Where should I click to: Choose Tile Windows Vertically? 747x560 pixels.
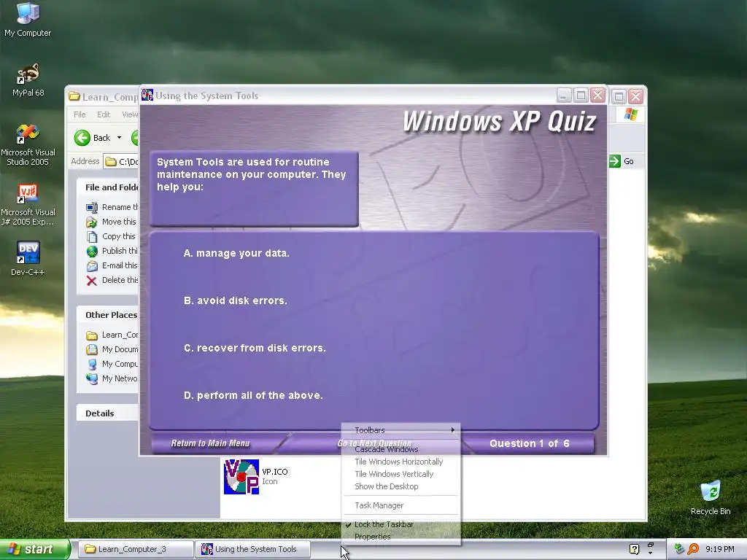[x=401, y=474]
